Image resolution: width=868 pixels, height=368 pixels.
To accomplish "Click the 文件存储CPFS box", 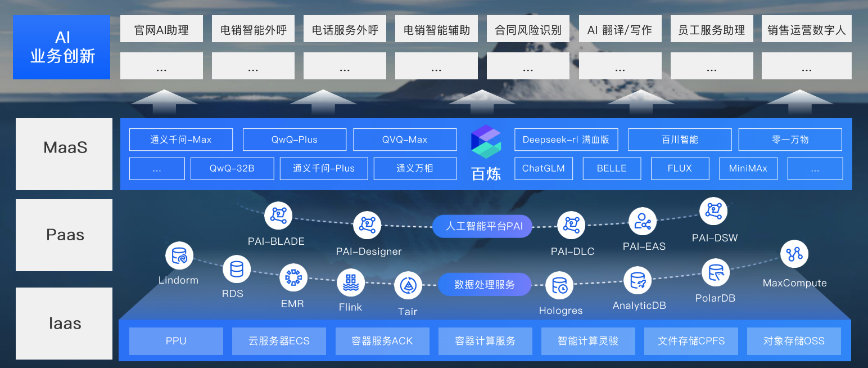I will [691, 341].
